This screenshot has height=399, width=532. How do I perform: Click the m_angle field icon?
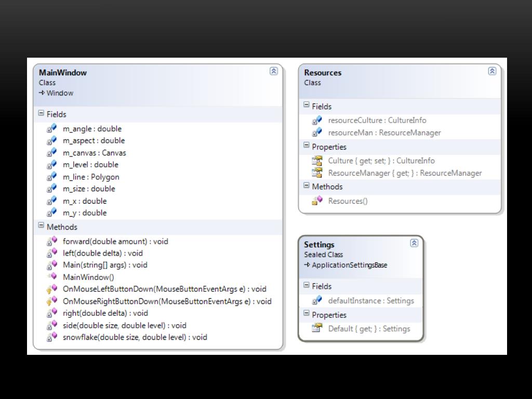tap(51, 128)
